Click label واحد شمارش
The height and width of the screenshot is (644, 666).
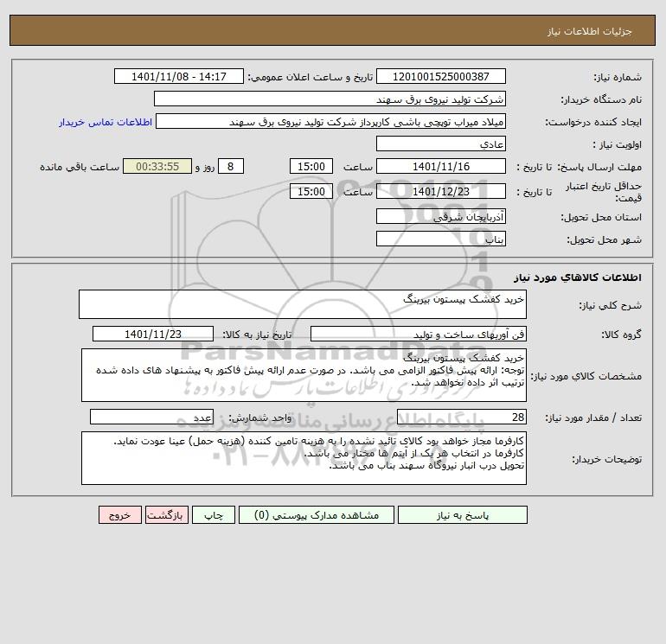pos(260,418)
